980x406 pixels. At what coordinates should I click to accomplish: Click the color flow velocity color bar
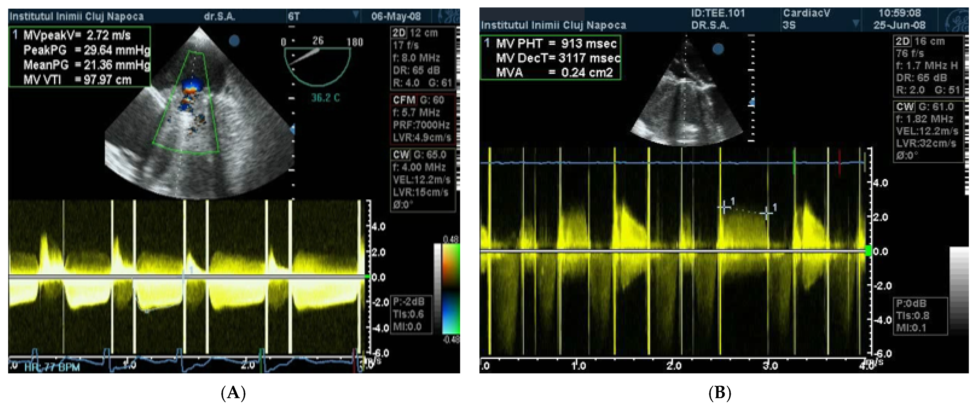451,289
